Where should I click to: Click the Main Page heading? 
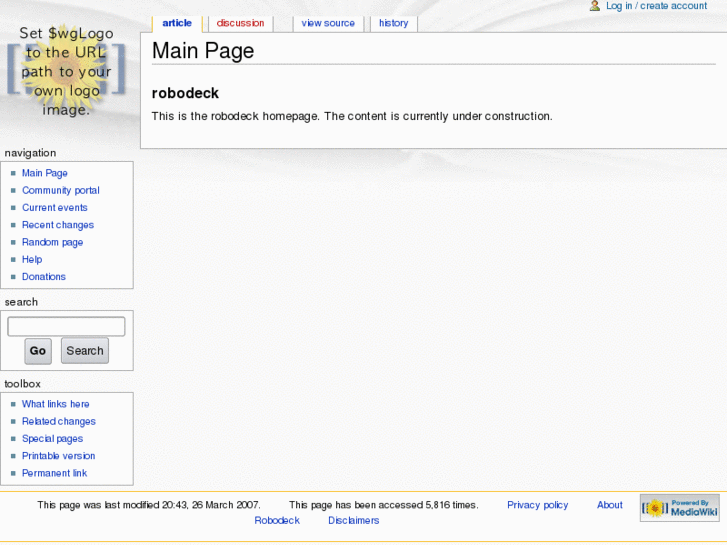[203, 51]
